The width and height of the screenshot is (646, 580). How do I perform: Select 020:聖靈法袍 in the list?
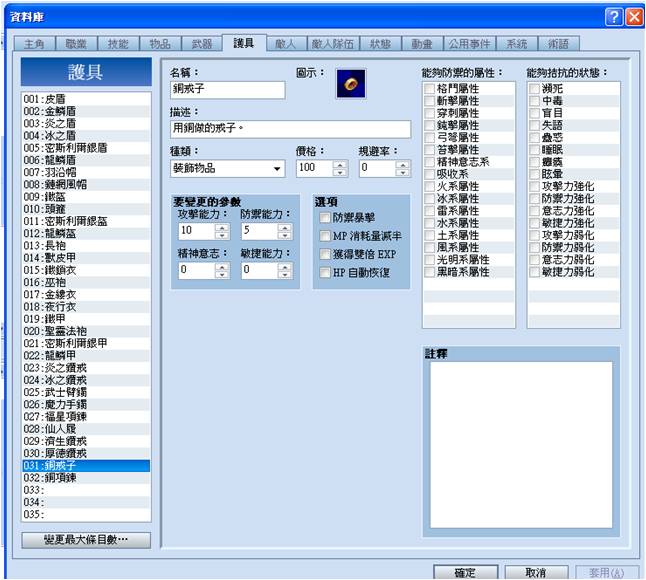click(86, 331)
